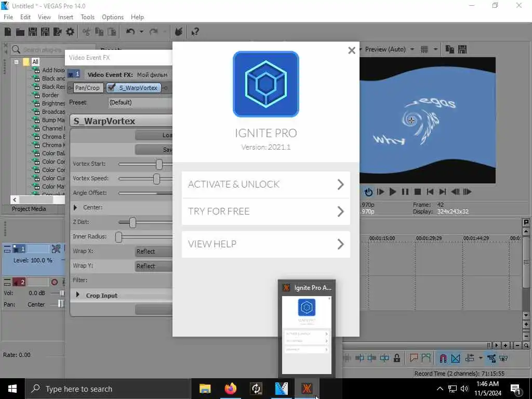Click Play From Start in preview transport
The image size is (532, 399).
point(380,192)
